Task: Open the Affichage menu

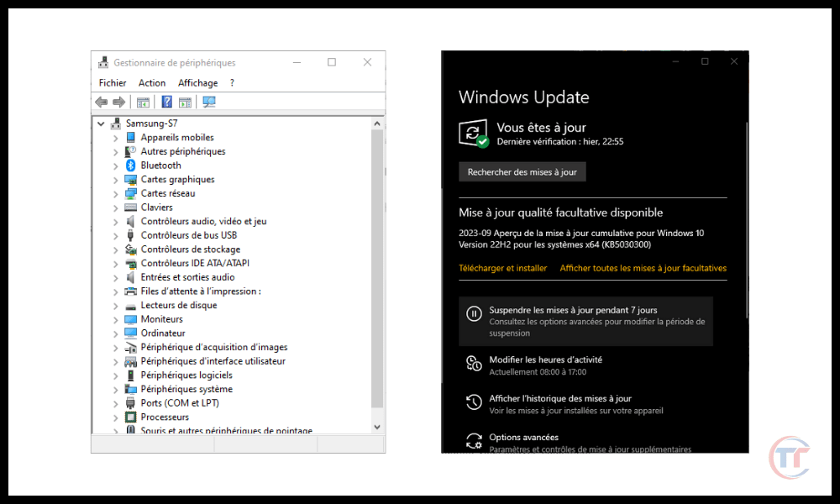Action: point(198,83)
